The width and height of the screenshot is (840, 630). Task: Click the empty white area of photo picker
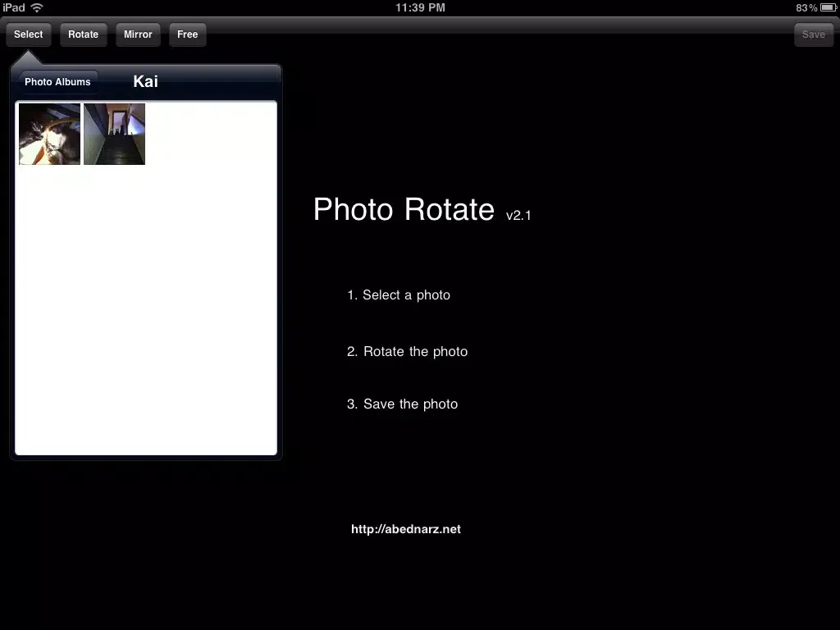click(x=146, y=312)
